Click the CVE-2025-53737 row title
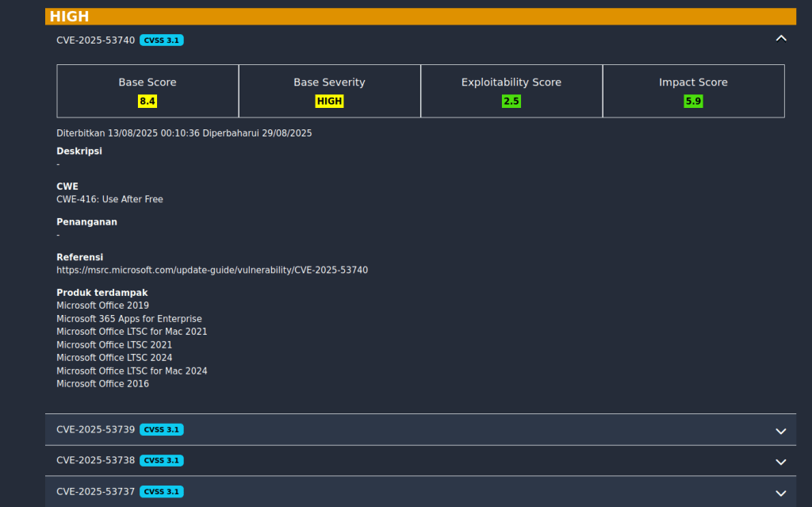 tap(95, 491)
